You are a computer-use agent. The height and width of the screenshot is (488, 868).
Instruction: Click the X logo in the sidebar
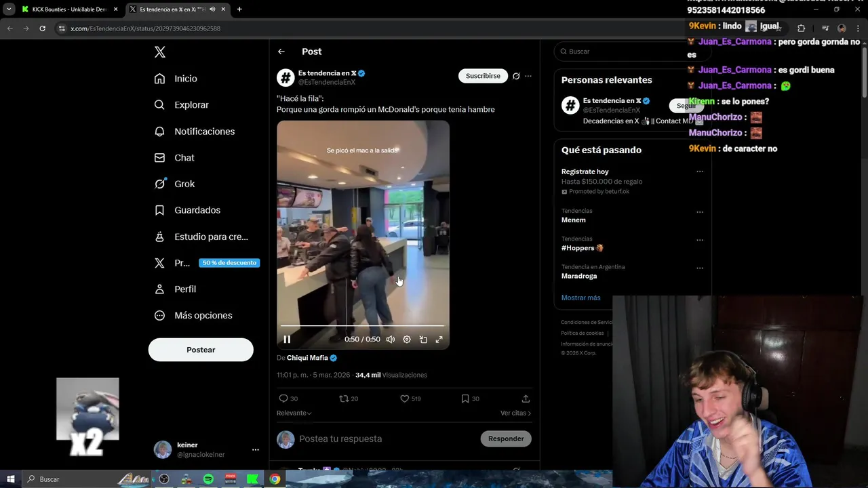click(x=159, y=52)
